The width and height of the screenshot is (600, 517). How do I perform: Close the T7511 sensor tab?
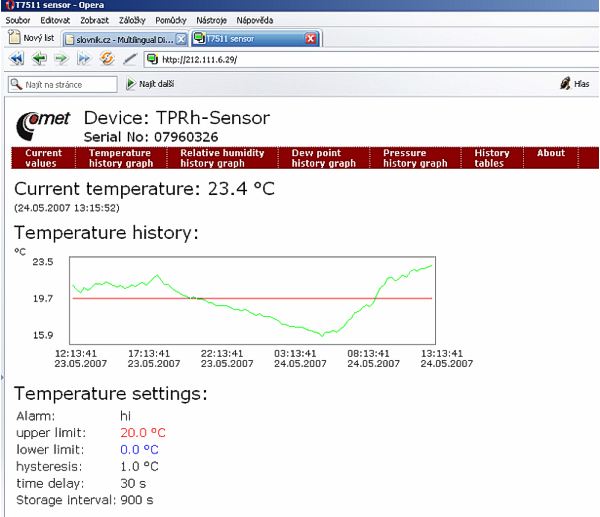(x=310, y=39)
